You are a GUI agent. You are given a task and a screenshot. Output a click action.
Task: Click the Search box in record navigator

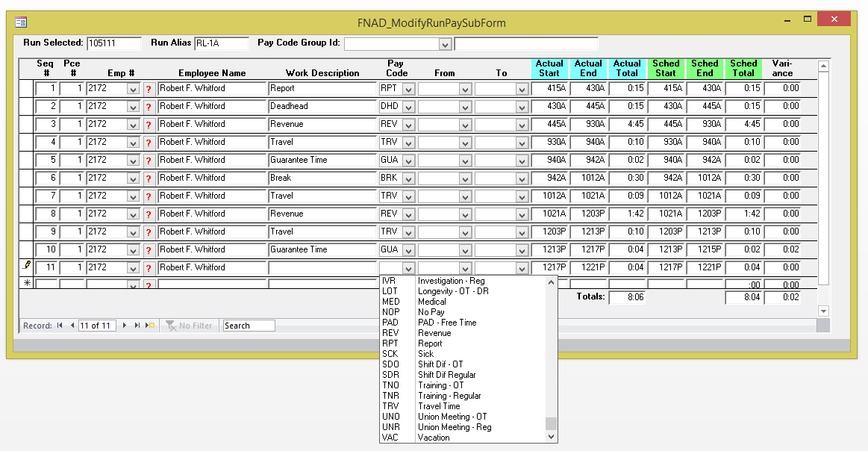(249, 326)
